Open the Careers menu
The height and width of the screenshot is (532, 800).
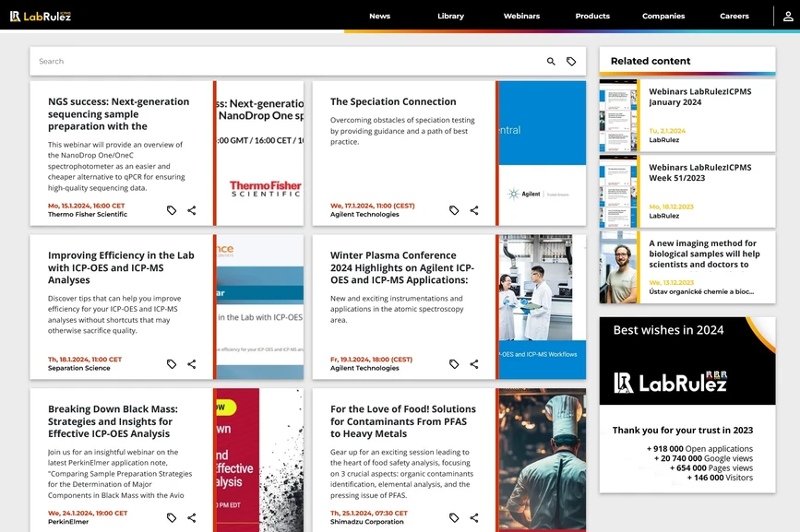point(734,16)
